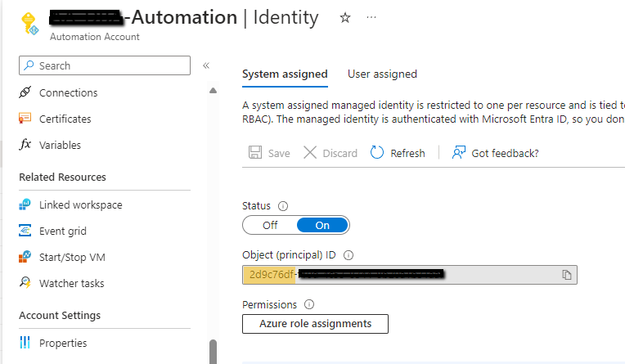Open Linked workspace in the sidebar
Image resolution: width=625 pixels, height=364 pixels.
[80, 205]
